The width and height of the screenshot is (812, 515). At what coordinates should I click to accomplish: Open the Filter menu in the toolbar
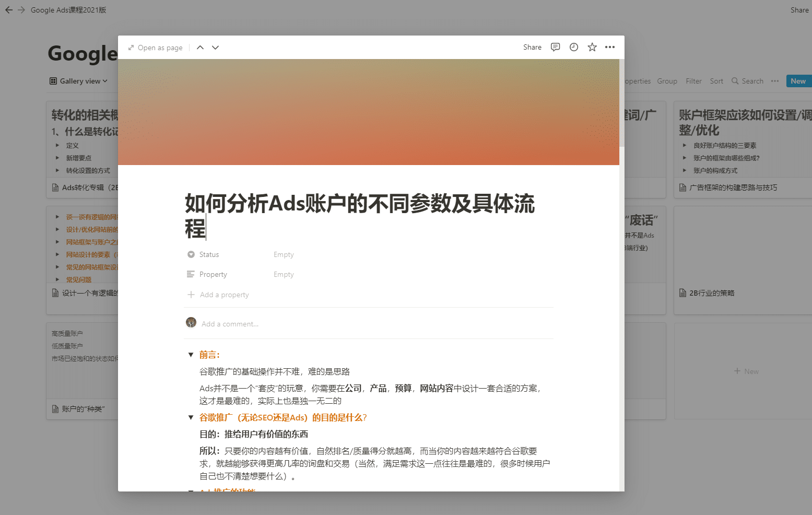coord(693,81)
